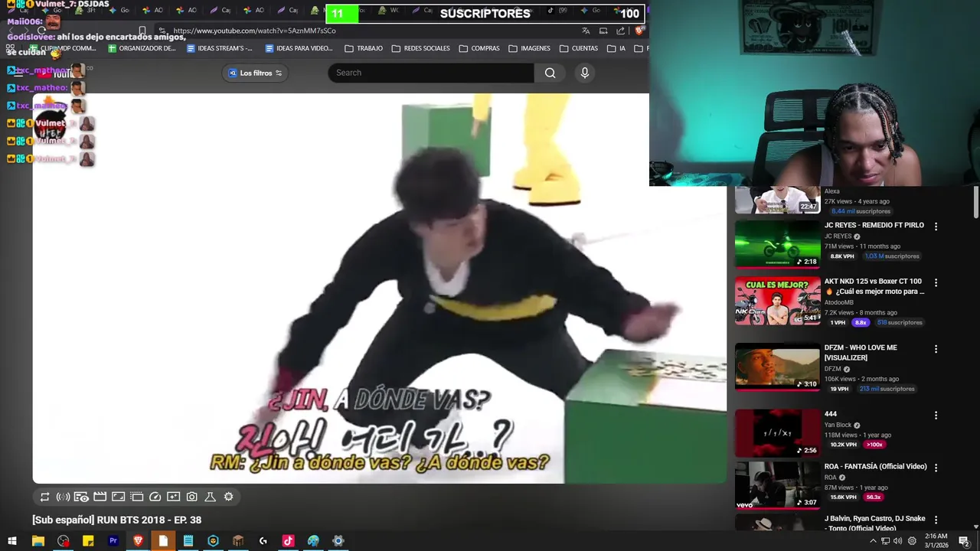Screen dimensions: 980x551
Task: Open options menu for JC REYES - REMEDIO video
Action: point(936,227)
